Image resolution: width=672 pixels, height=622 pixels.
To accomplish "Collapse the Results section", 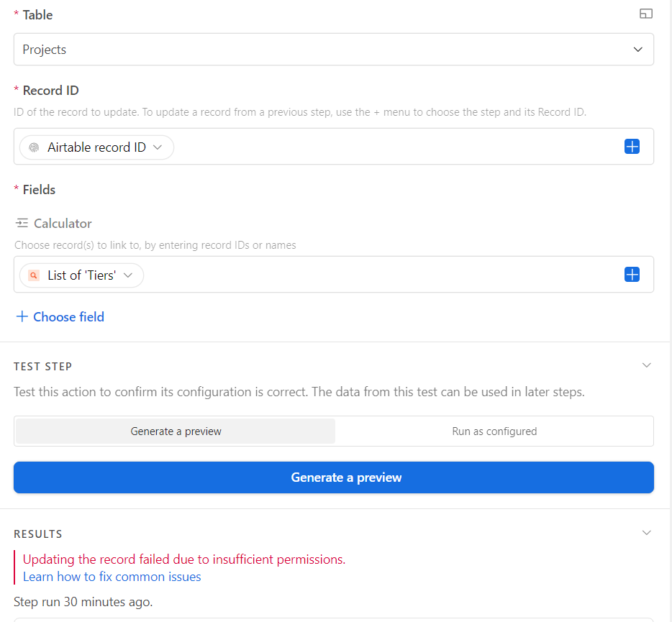I will coord(646,533).
